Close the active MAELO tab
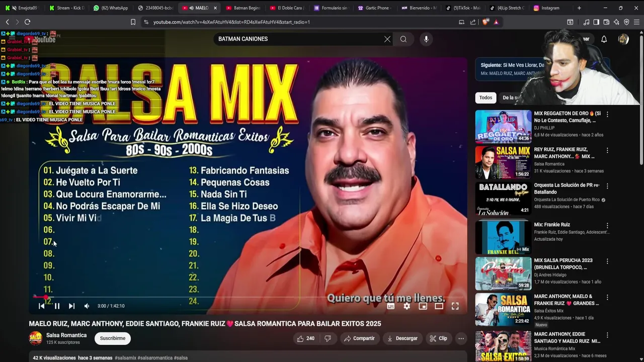Image resolution: width=644 pixels, height=362 pixels. pyautogui.click(x=215, y=8)
